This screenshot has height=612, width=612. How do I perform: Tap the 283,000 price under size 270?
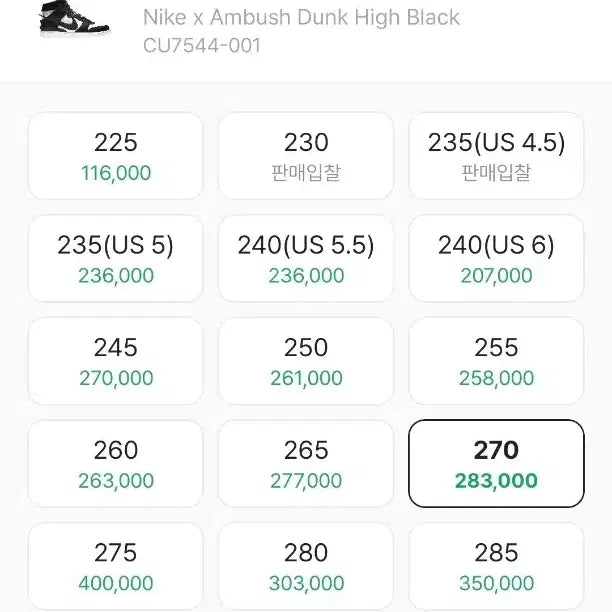coord(496,481)
